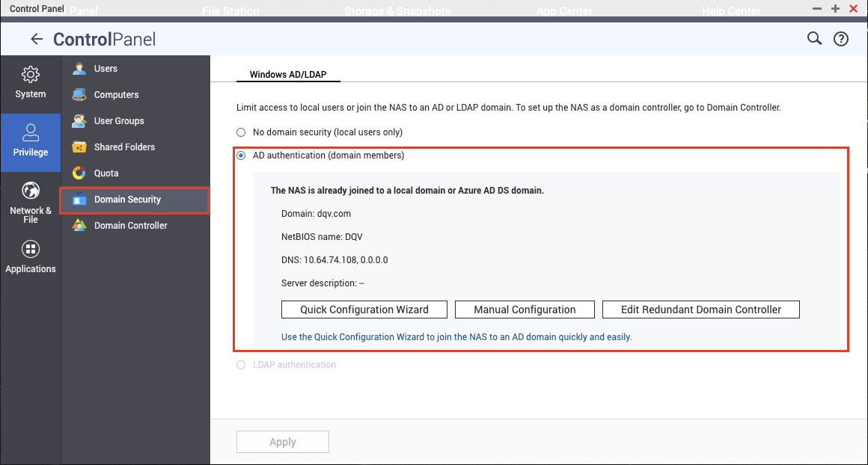Open User Groups menu item
This screenshot has width=868, height=465.
coord(119,121)
